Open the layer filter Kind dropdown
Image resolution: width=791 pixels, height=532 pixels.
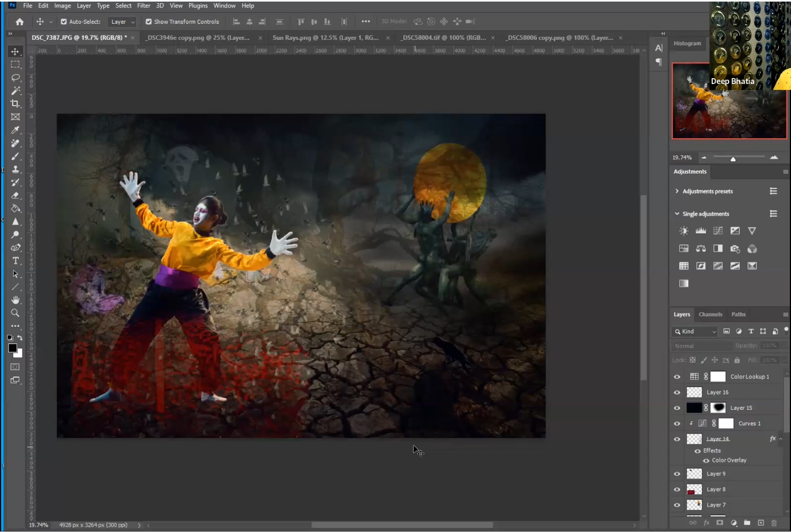point(695,331)
